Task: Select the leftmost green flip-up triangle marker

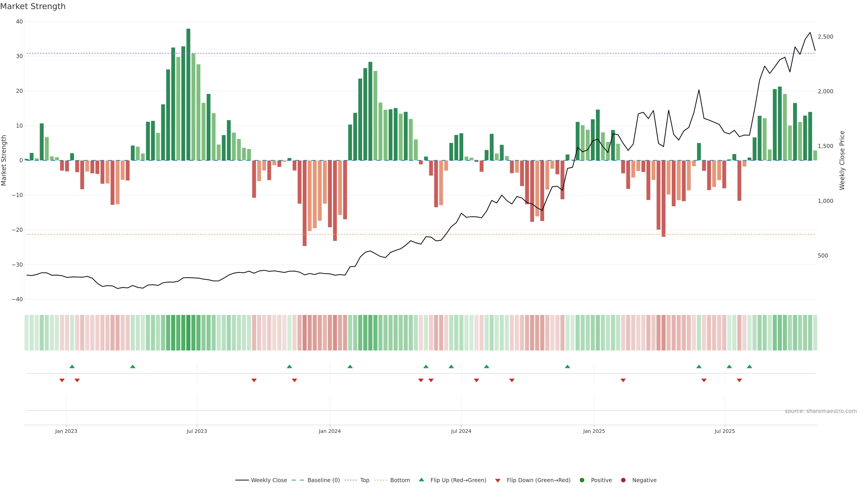Action: (72, 366)
